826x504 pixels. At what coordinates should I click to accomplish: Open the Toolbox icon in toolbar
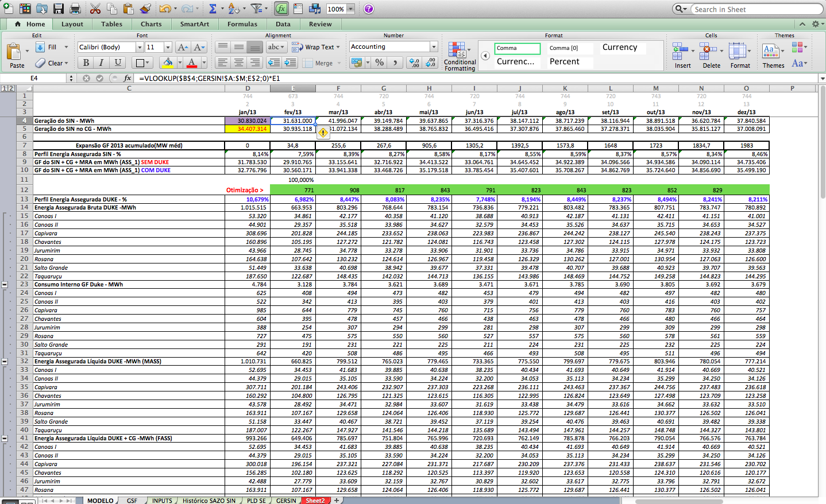pyautogui.click(x=298, y=9)
